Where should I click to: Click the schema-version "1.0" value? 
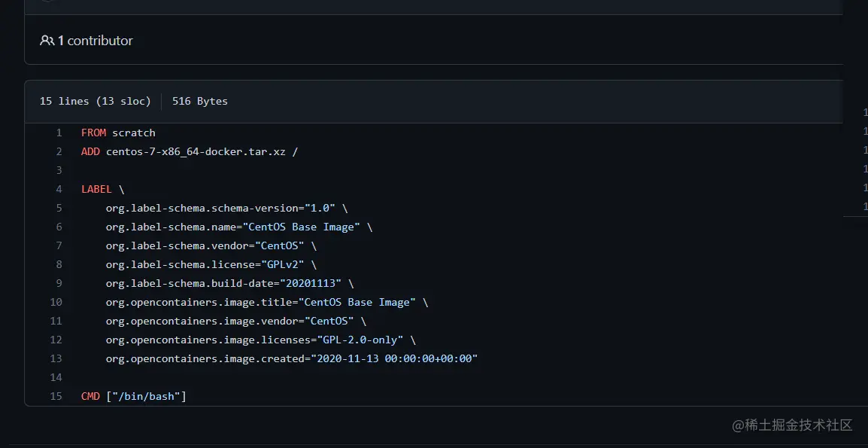pyautogui.click(x=320, y=209)
